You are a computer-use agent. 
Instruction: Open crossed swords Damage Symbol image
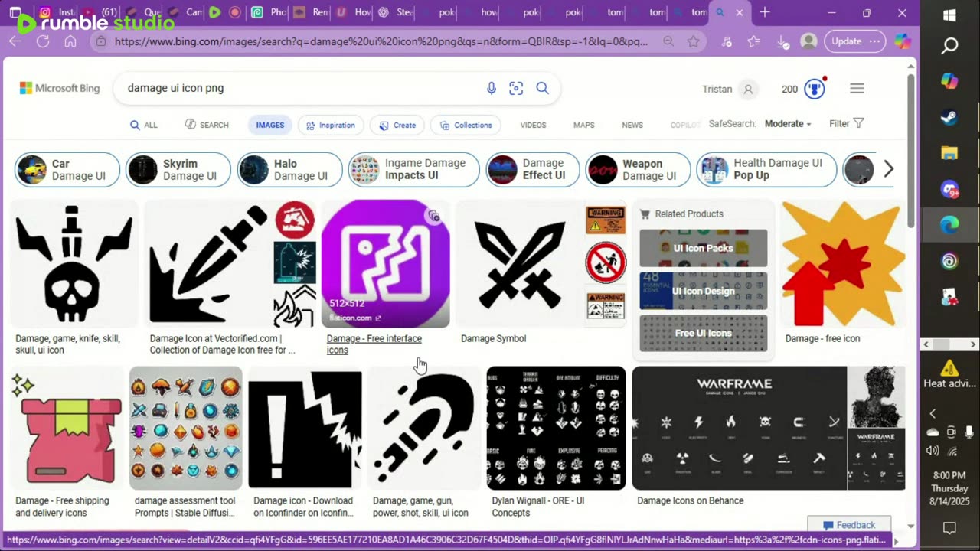tap(520, 264)
